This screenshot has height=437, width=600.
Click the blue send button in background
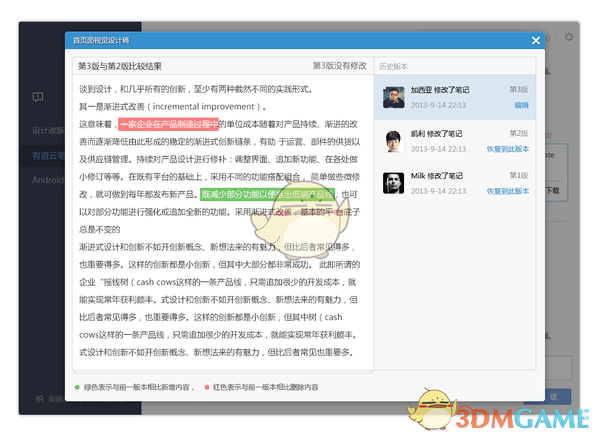tap(557, 397)
